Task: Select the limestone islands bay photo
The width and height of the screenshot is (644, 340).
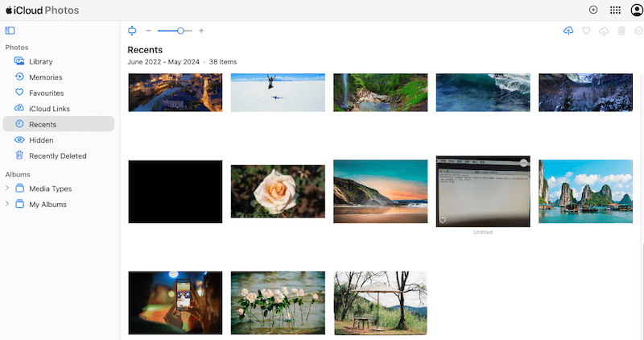Action: tap(586, 192)
